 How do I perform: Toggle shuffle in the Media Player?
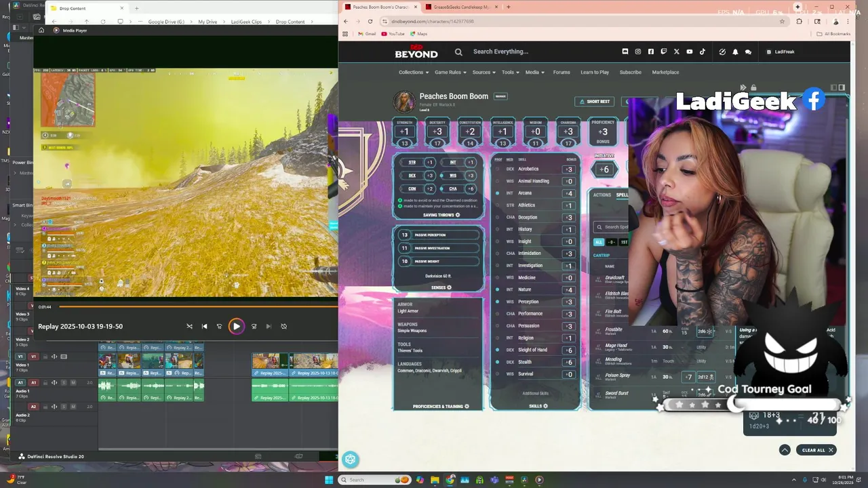pyautogui.click(x=189, y=326)
